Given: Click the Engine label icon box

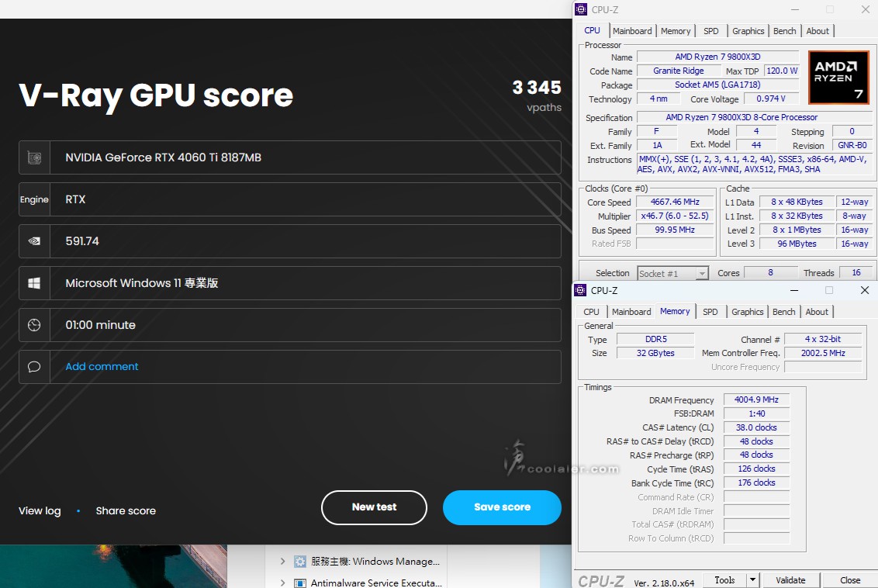Looking at the screenshot, I should (x=34, y=199).
